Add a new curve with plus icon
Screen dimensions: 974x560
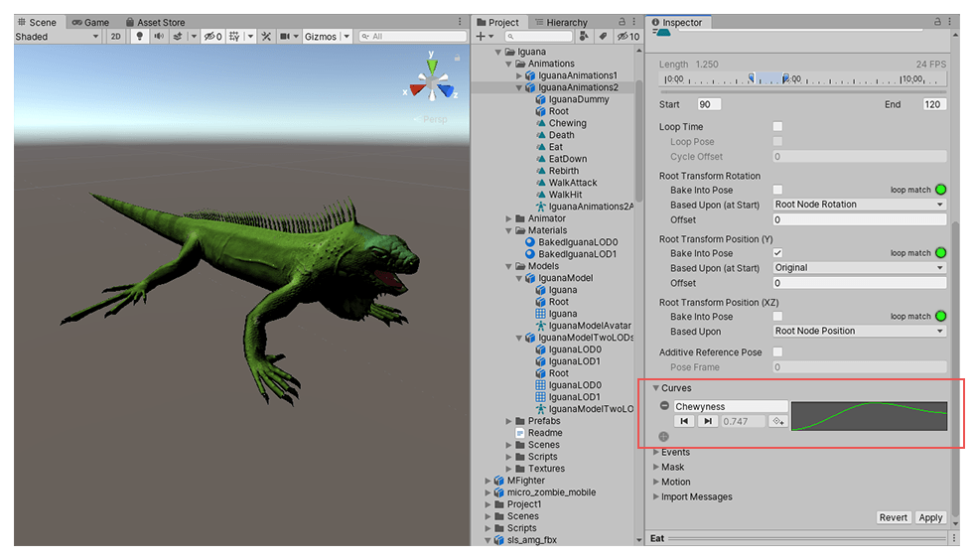[664, 436]
